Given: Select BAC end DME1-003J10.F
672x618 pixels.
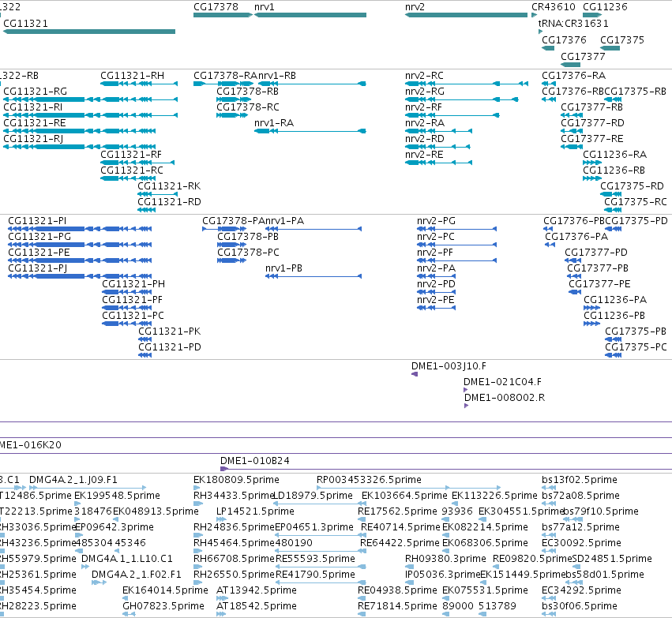Looking at the screenshot, I should tap(449, 366).
